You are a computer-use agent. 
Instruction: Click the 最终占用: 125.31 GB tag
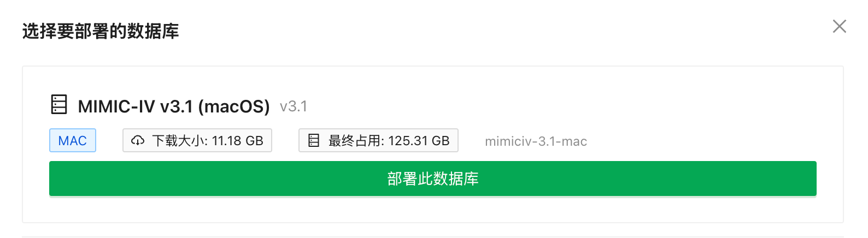tap(378, 140)
